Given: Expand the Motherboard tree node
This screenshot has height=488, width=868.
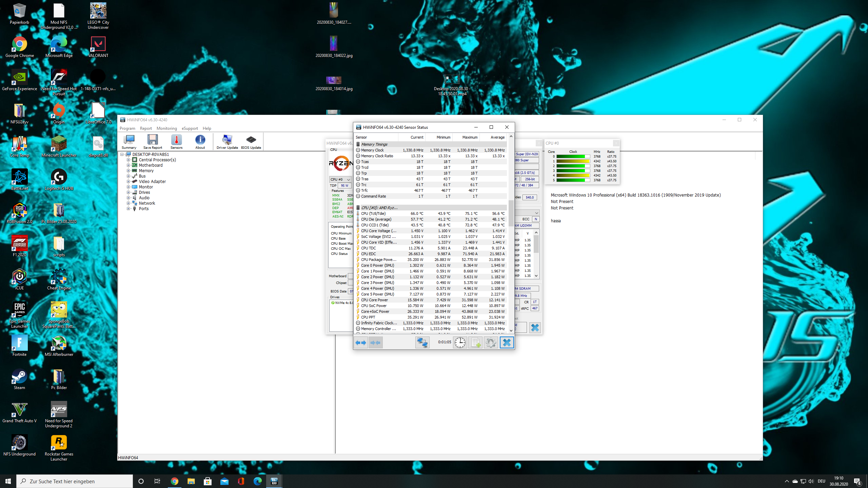Looking at the screenshot, I should coord(129,165).
